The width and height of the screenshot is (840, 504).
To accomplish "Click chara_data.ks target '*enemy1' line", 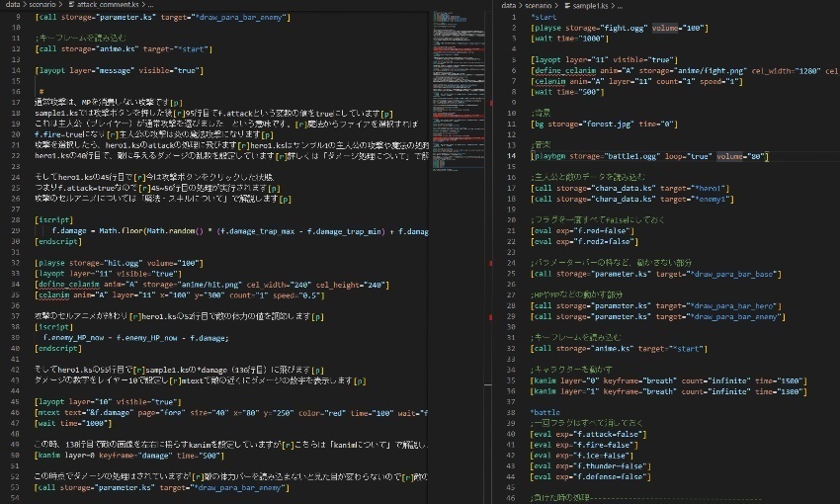I will click(632, 199).
